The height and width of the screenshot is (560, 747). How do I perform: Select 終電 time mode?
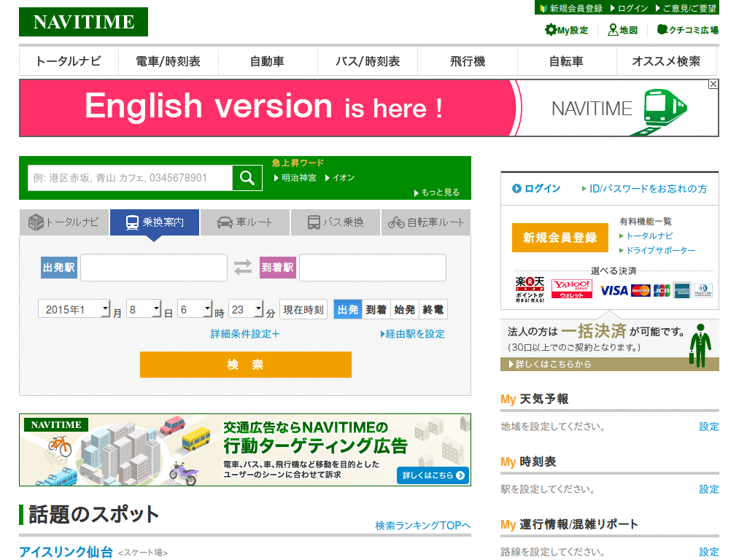pos(433,309)
